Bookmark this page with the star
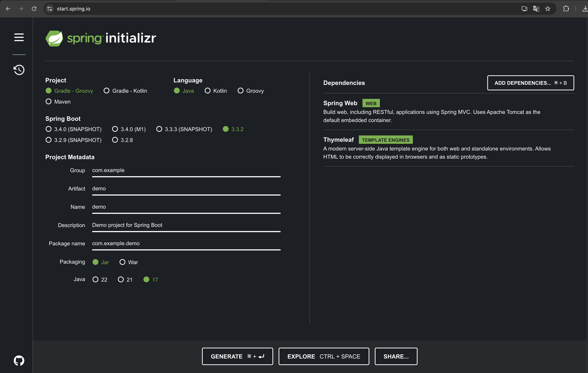Screen dimensions: 588x373 coord(548,9)
